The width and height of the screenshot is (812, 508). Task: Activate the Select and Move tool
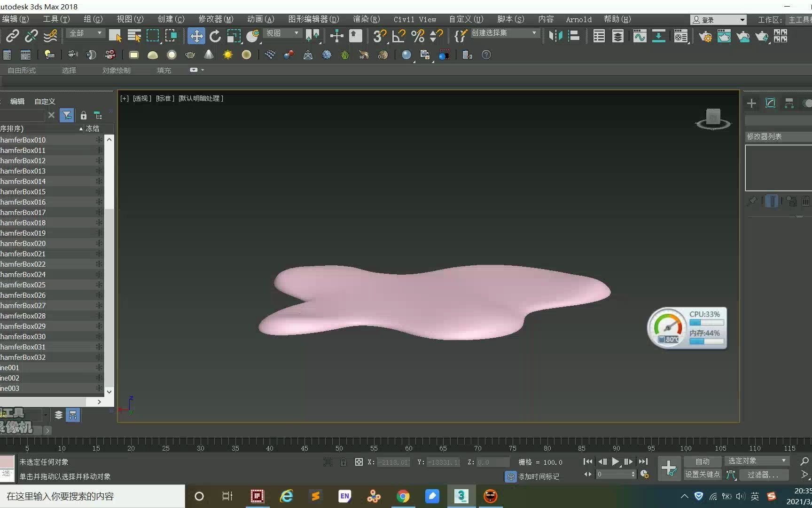[196, 36]
